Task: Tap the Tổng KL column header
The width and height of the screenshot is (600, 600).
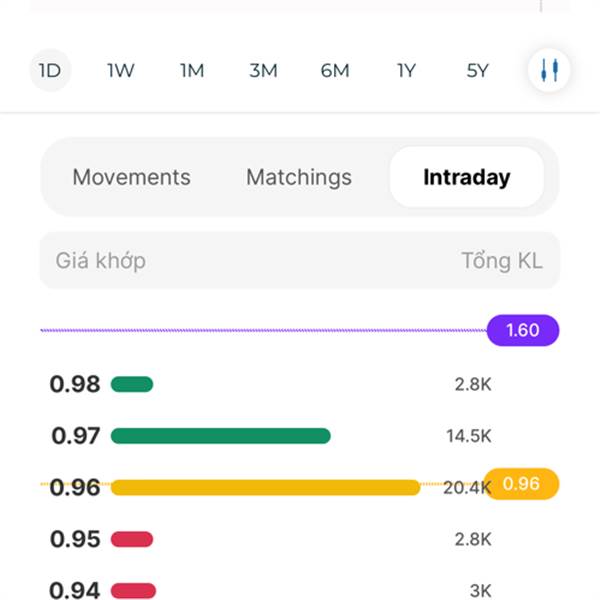Action: [502, 261]
